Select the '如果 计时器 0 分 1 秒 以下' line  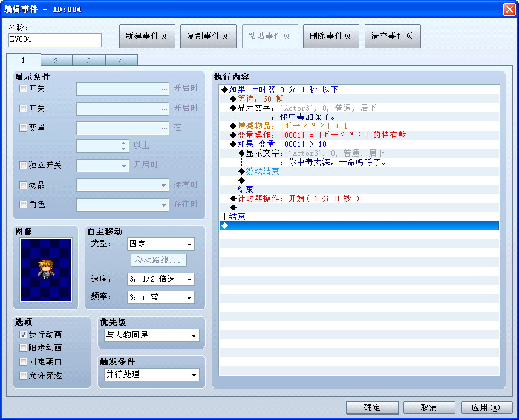(x=359, y=89)
